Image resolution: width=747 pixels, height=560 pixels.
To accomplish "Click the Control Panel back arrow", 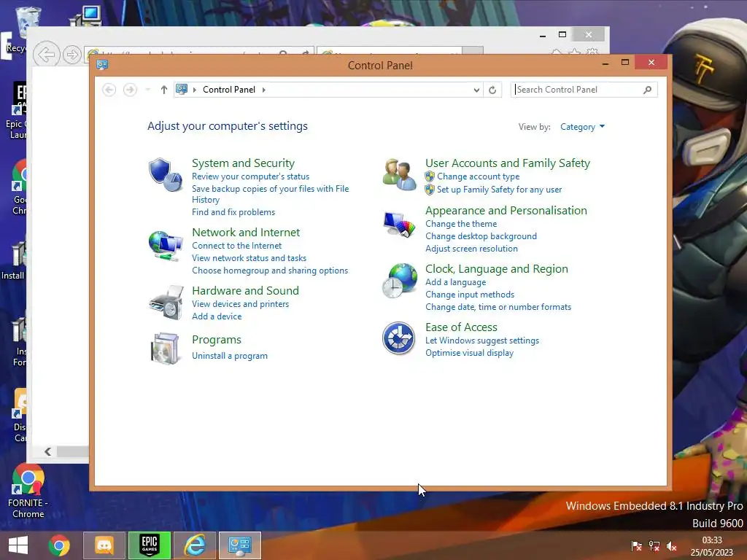I will tap(109, 90).
